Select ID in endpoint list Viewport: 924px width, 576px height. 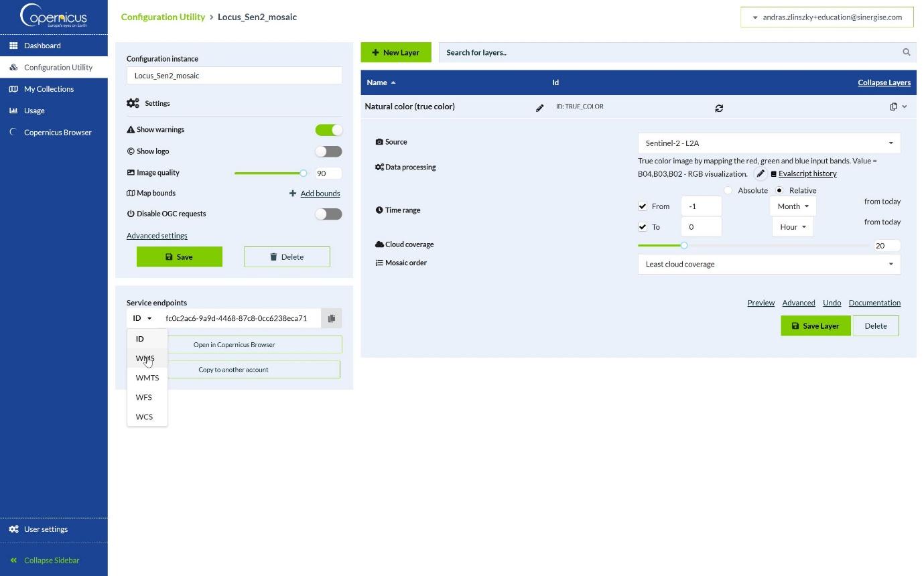(x=147, y=339)
